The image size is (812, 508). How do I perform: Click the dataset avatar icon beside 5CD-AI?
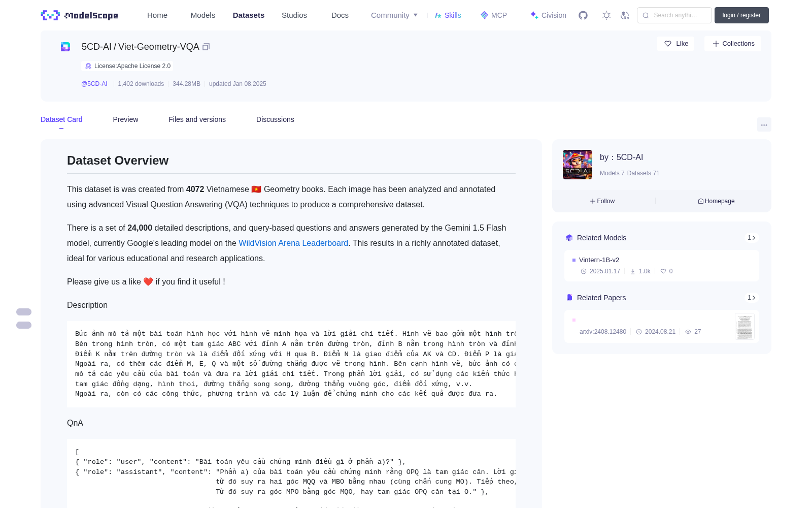[65, 47]
